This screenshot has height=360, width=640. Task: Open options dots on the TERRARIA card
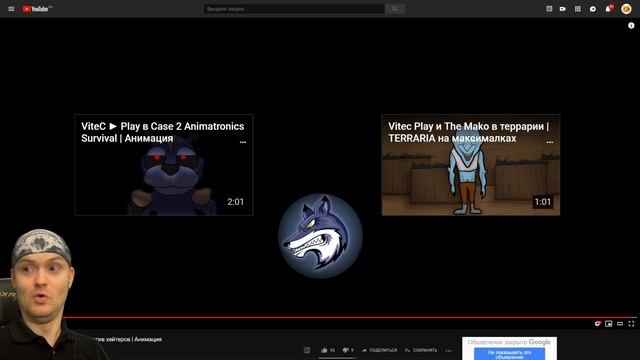tap(550, 142)
